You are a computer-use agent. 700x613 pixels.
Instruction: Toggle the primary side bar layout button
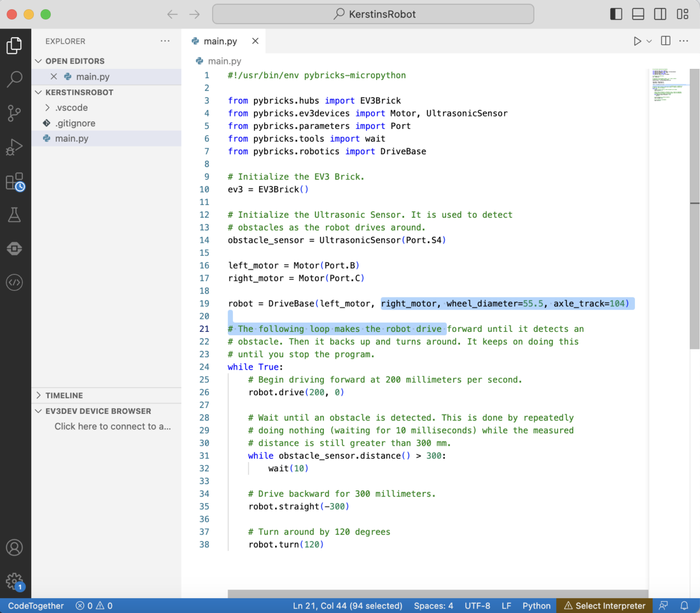click(616, 14)
